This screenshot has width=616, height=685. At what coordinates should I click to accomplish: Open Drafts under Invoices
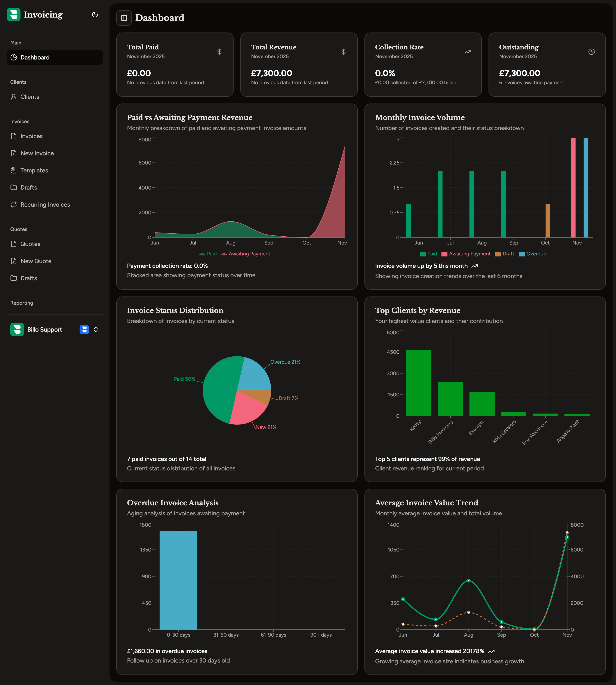click(x=28, y=187)
